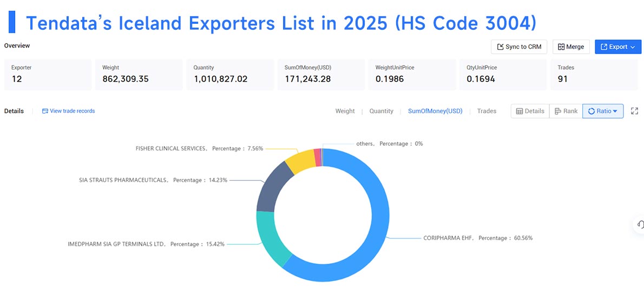
Task: Click the SumOfMoney(USD) summary card
Action: (321, 74)
